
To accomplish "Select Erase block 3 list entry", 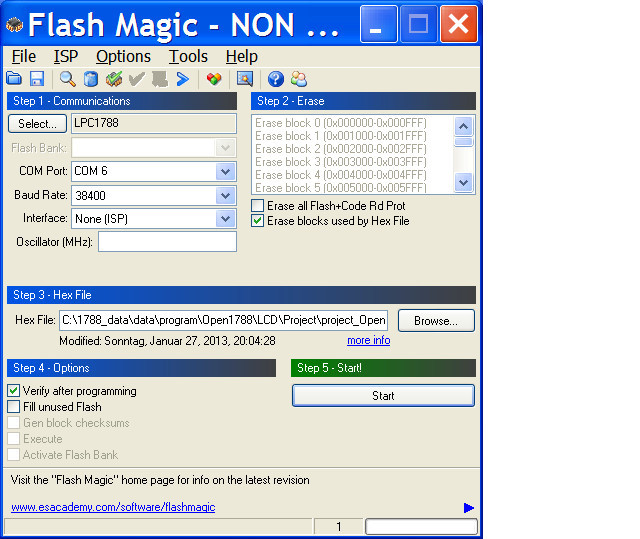I will coord(341,162).
